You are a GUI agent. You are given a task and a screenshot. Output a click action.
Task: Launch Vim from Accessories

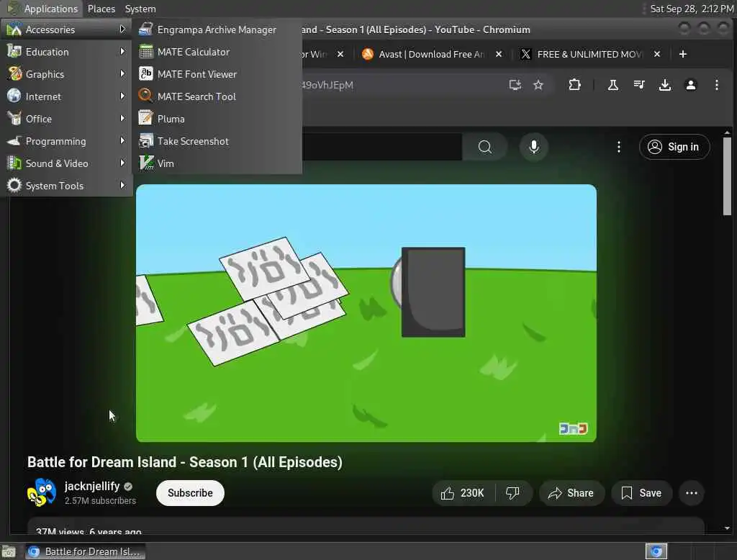tap(217, 163)
